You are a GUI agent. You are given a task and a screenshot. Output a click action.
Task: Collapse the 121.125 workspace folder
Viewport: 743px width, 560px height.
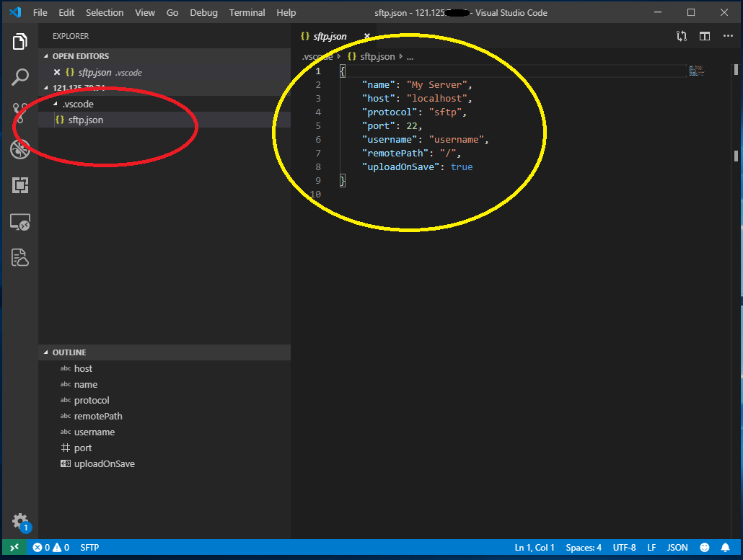(46, 88)
